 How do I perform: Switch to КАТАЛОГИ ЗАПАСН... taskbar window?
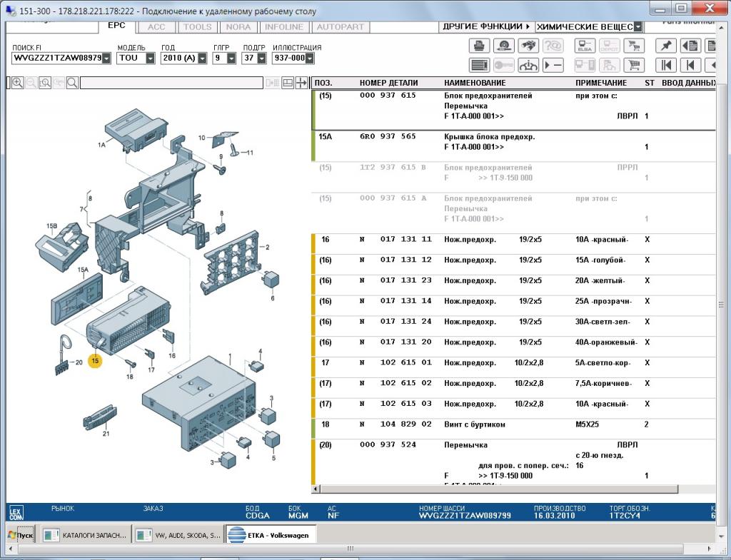85,535
